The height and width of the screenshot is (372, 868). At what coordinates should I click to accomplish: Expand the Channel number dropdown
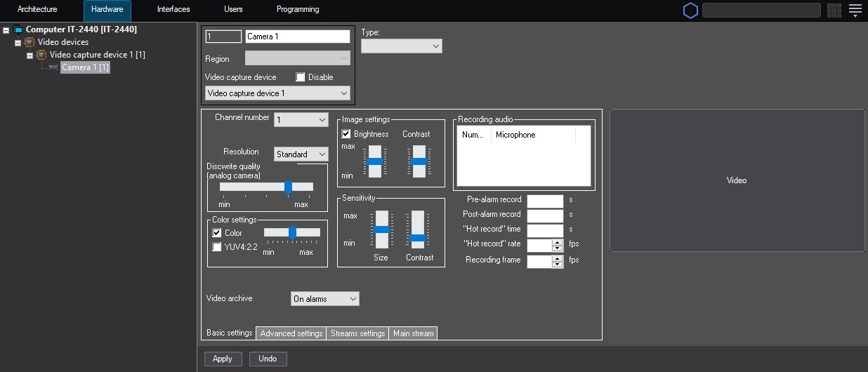301,120
